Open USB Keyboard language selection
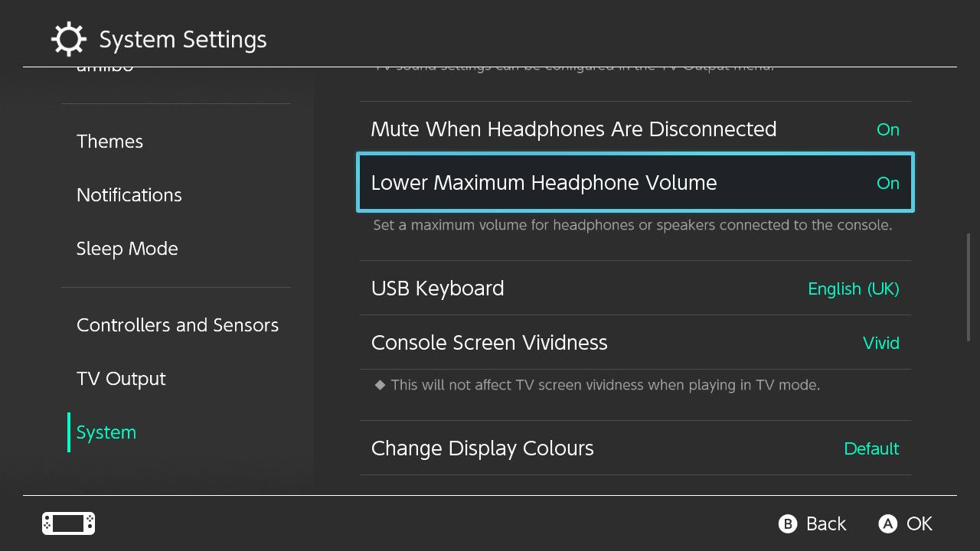This screenshot has height=551, width=980. [x=635, y=289]
